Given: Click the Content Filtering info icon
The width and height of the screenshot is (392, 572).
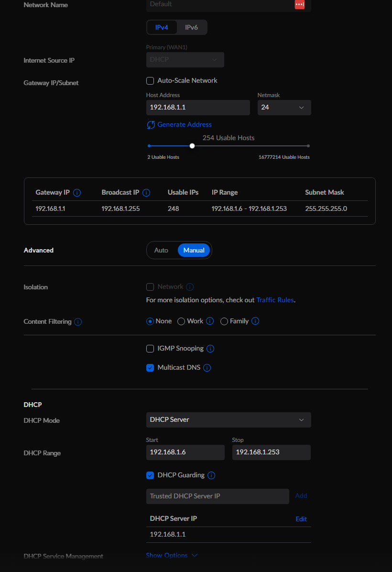Looking at the screenshot, I should click(77, 321).
